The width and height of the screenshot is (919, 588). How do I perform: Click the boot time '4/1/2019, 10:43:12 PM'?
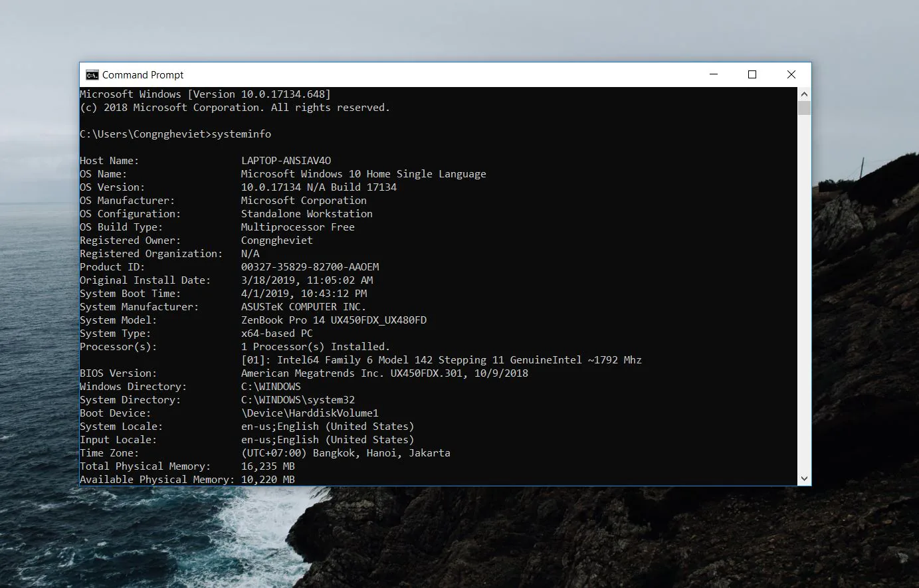pyautogui.click(x=304, y=294)
